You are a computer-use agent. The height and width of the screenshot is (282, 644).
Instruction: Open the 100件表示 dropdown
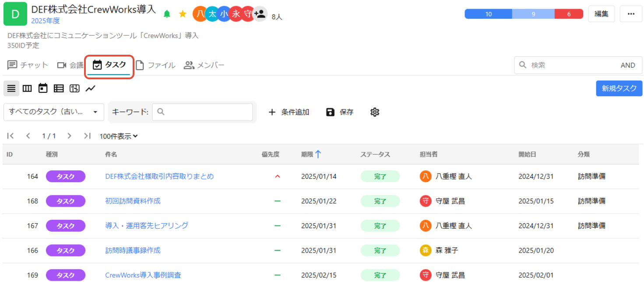click(x=119, y=136)
